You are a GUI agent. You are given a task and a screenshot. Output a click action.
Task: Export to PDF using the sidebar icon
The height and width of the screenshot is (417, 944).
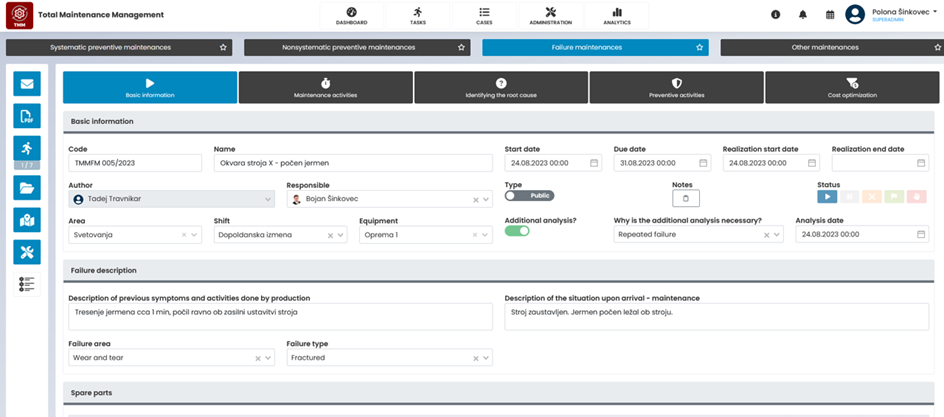point(27,117)
